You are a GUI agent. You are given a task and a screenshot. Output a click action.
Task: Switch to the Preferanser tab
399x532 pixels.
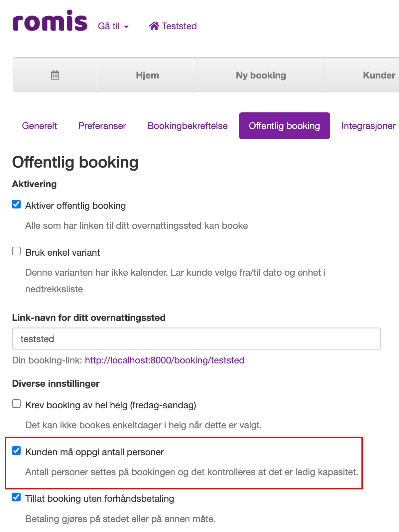click(x=102, y=126)
